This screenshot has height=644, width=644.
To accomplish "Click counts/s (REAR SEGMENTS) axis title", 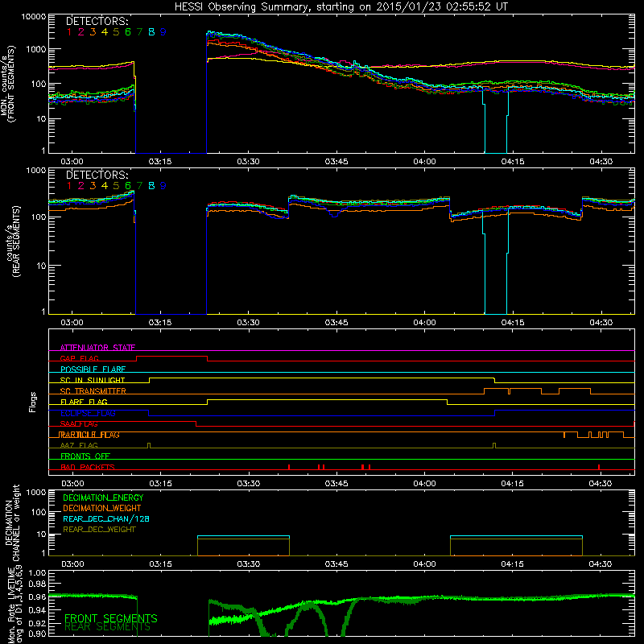I will click(x=13, y=241).
